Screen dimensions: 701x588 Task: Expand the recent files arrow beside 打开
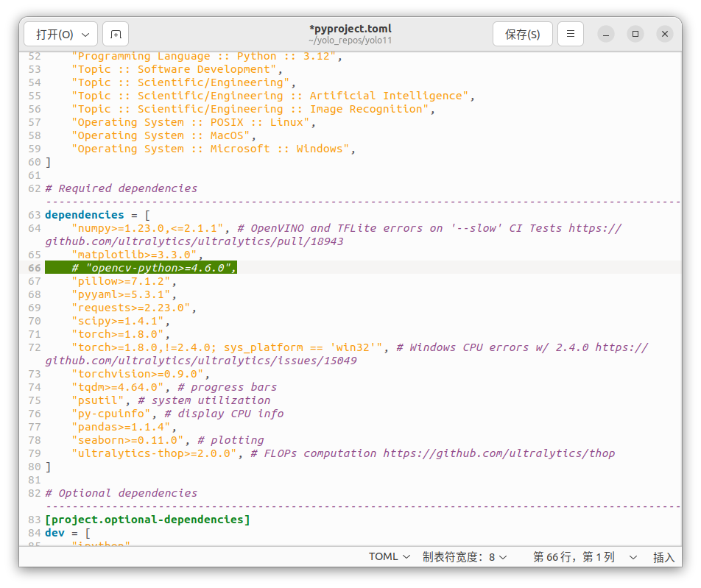(x=86, y=35)
